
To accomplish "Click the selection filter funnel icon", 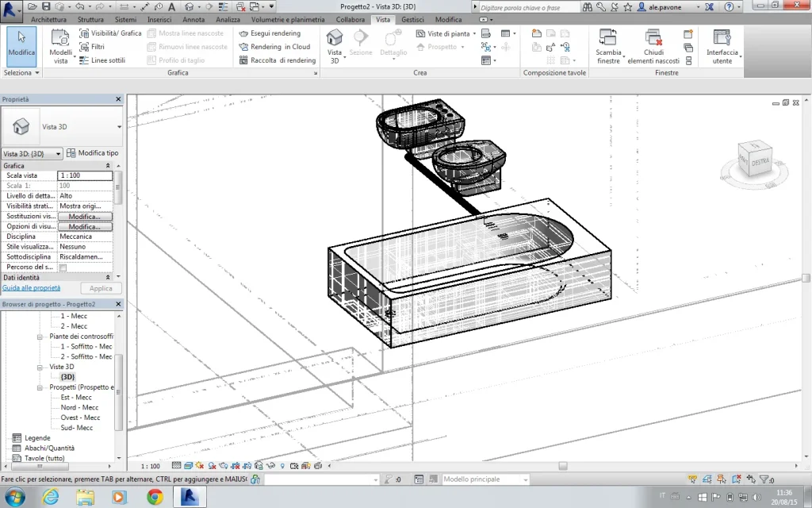I will tap(765, 479).
